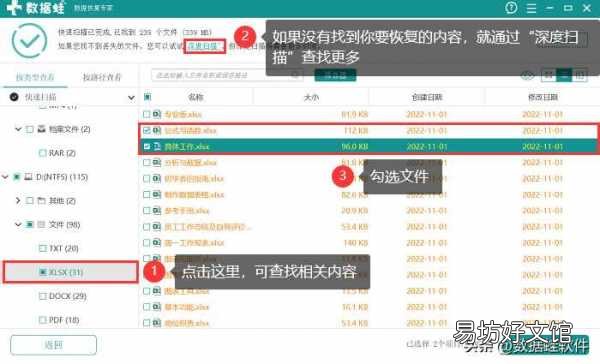Viewport: 600px width, 364px height.
Task: Tick the PDF (18) checkbox
Action: tap(42, 320)
